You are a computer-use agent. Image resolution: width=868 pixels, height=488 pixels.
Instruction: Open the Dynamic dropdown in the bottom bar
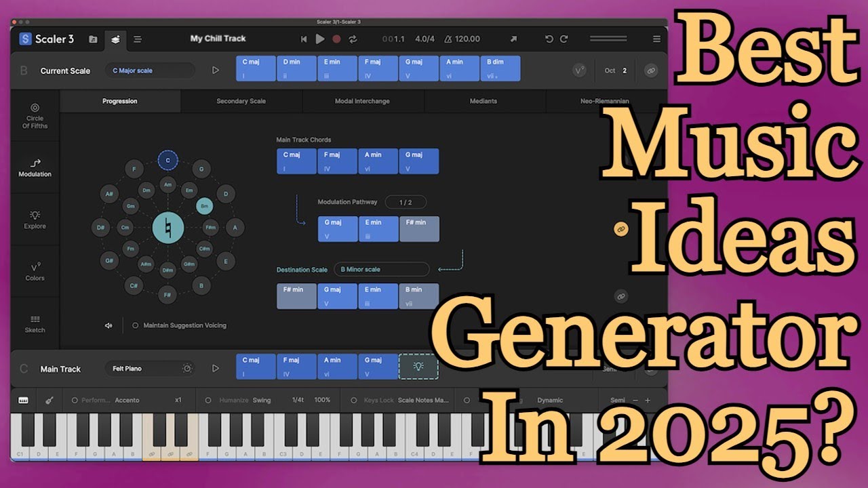[551, 401]
